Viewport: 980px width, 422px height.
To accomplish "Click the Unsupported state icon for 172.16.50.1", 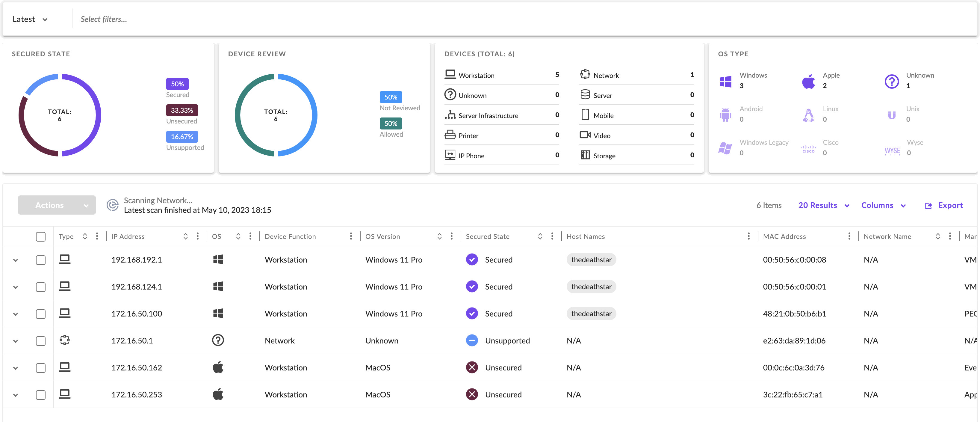I will pyautogui.click(x=472, y=340).
